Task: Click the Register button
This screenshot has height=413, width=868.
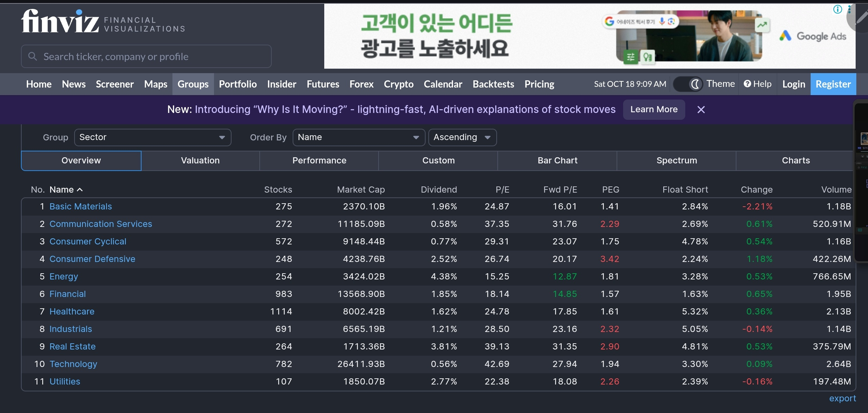Action: (x=833, y=84)
